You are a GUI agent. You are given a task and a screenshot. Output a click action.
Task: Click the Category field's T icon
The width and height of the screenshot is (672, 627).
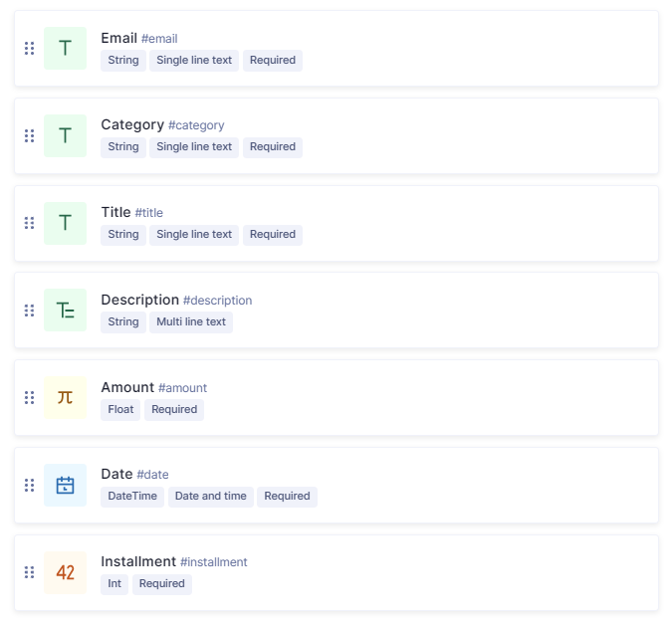pyautogui.click(x=65, y=136)
